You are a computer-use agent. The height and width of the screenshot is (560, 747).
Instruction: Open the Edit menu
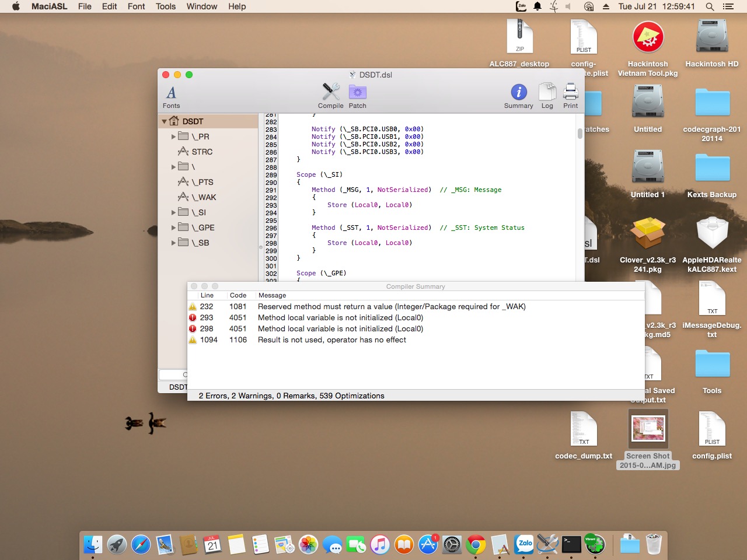[x=109, y=6]
